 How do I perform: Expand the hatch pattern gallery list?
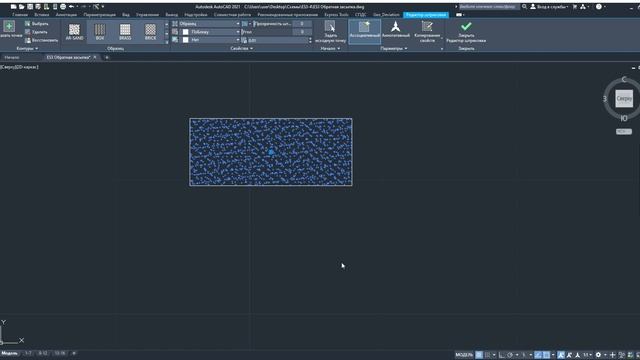pos(167,41)
